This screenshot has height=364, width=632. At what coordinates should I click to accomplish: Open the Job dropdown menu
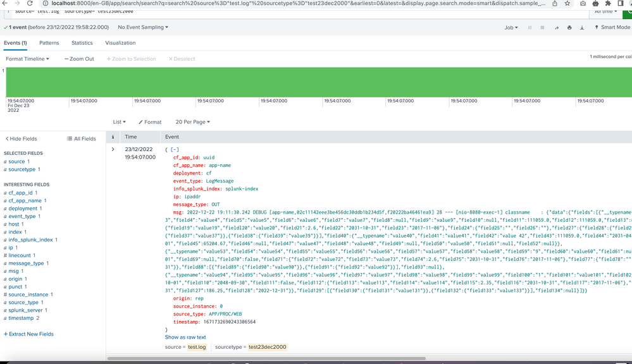pos(511,28)
